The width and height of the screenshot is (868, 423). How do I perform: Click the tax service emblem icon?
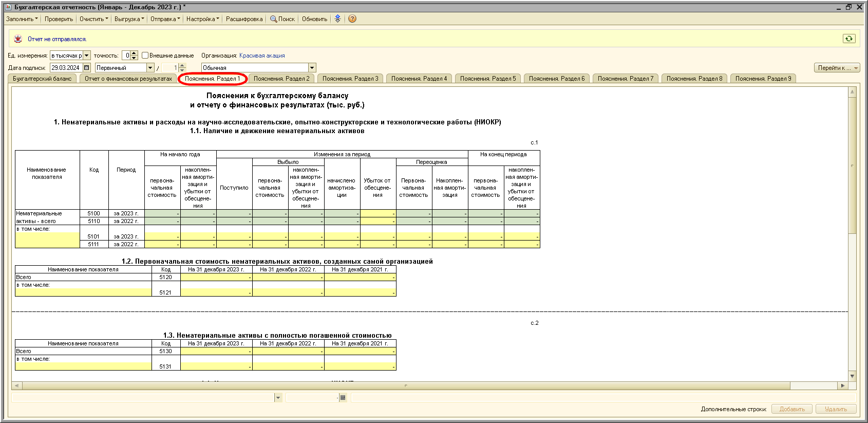pos(18,39)
